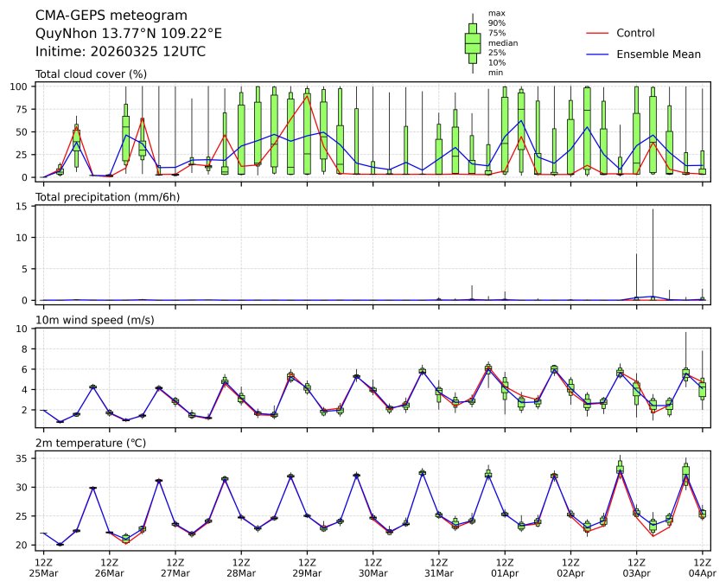Click the '15' tick on the precipitation axis
Image resolution: width=726 pixels, height=588 pixels.
(23, 206)
